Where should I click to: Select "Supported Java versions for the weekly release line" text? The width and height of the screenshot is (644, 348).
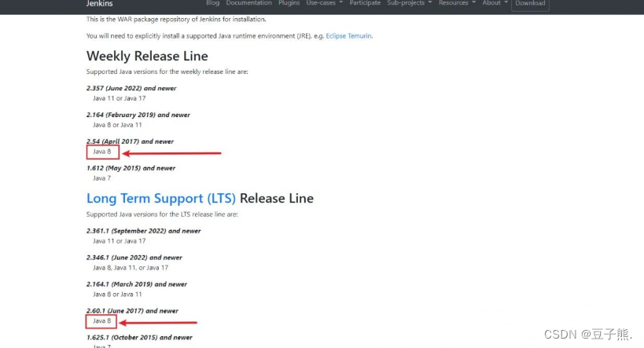167,71
